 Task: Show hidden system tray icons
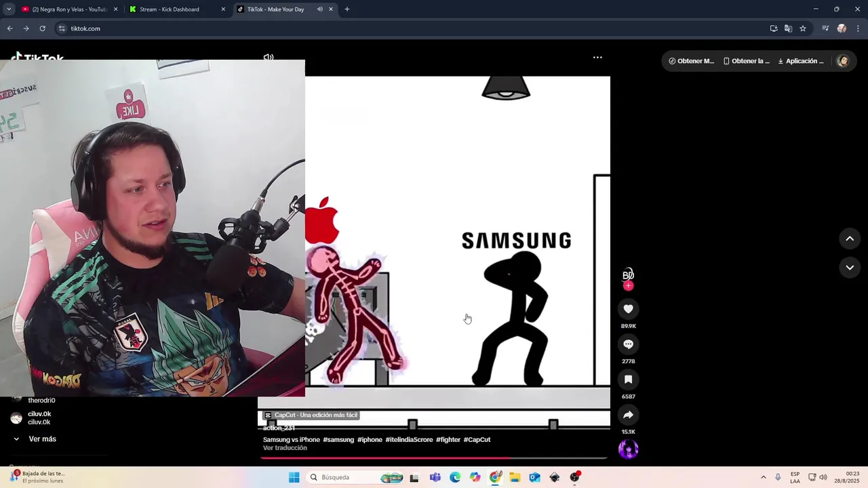(763, 477)
